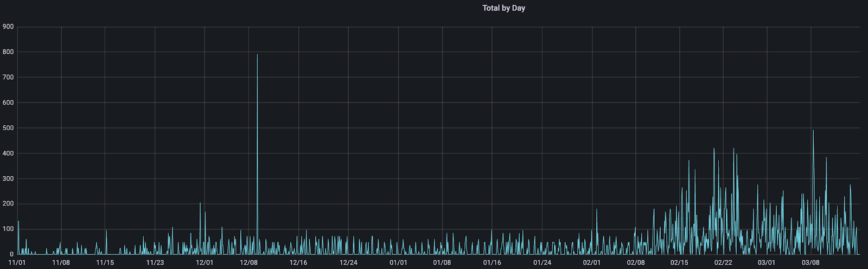868x269 pixels.
Task: Click the 700 y-axis value
Action: [8, 77]
